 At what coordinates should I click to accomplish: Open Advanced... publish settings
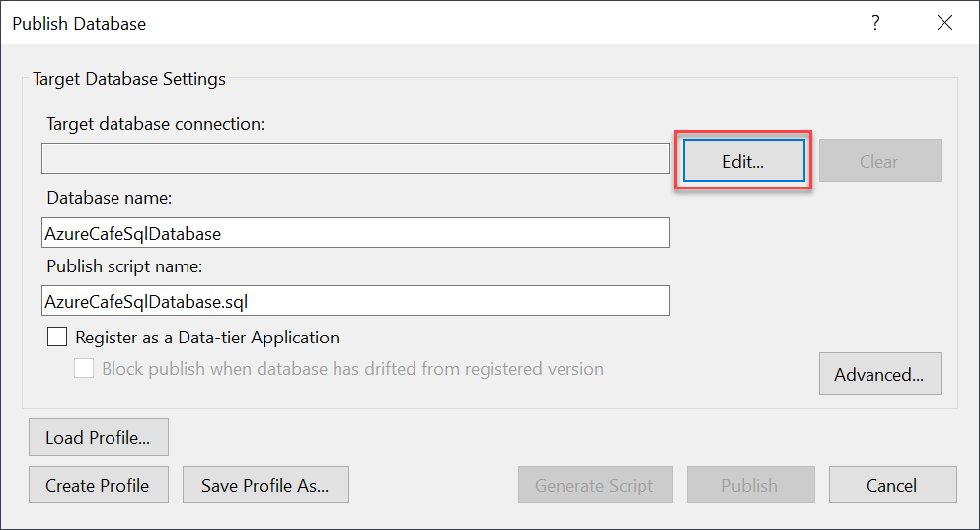(x=880, y=374)
